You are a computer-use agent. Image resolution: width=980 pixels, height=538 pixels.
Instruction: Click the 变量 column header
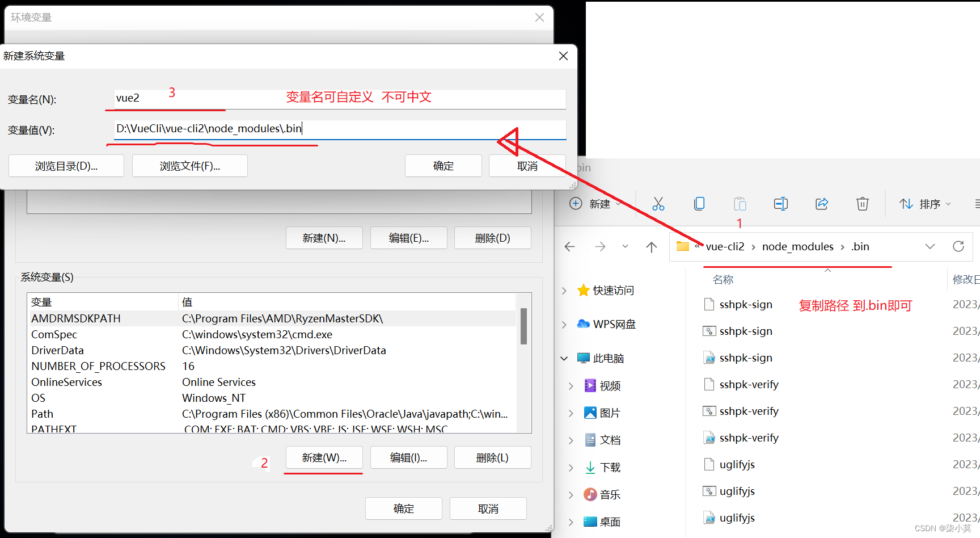point(103,302)
